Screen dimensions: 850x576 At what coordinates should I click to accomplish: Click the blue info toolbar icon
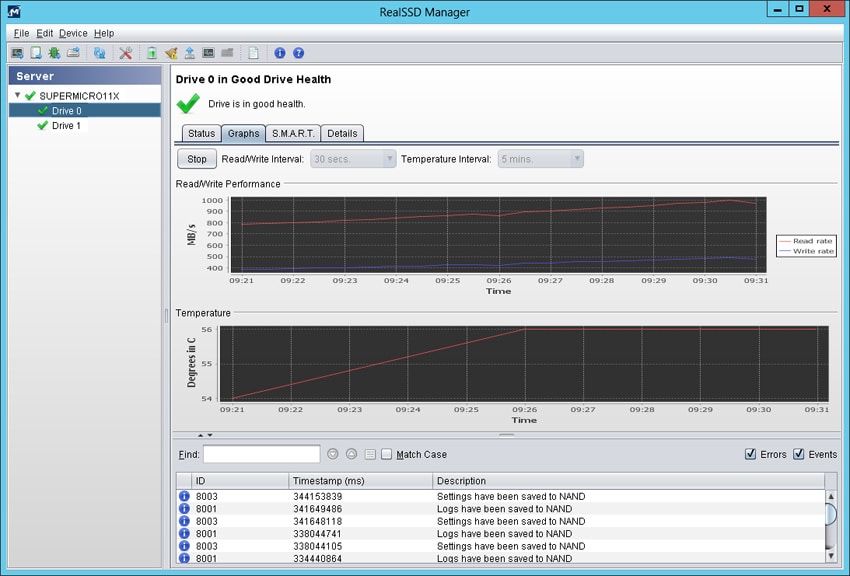[280, 53]
